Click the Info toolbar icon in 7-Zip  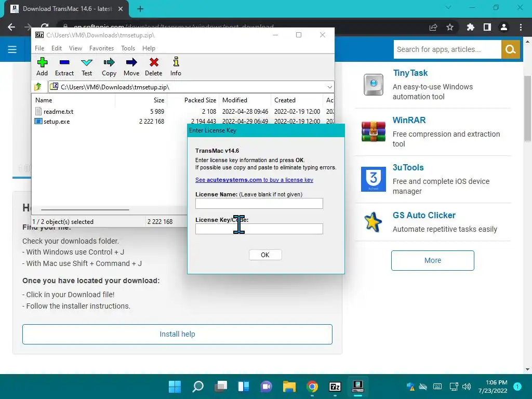(x=176, y=66)
